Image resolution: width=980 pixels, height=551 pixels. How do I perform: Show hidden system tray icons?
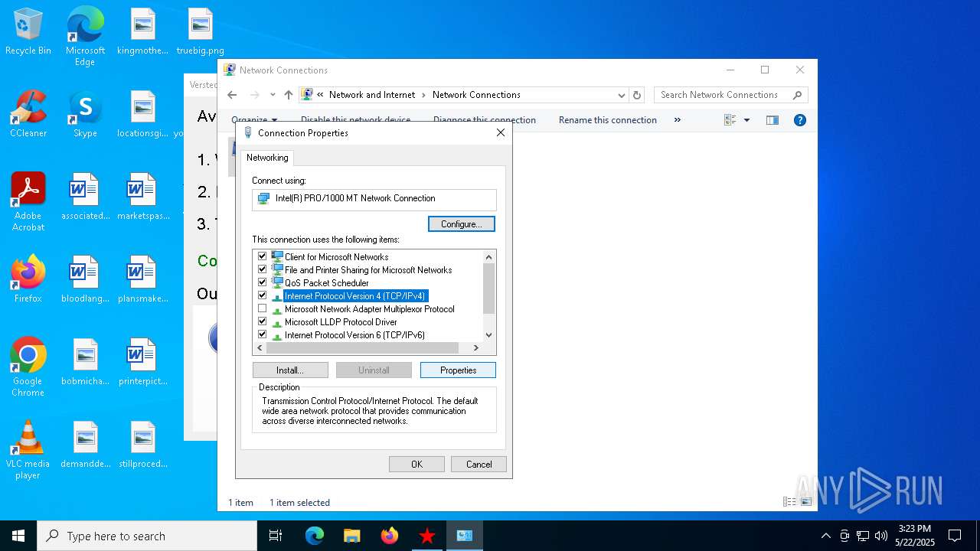click(x=825, y=536)
